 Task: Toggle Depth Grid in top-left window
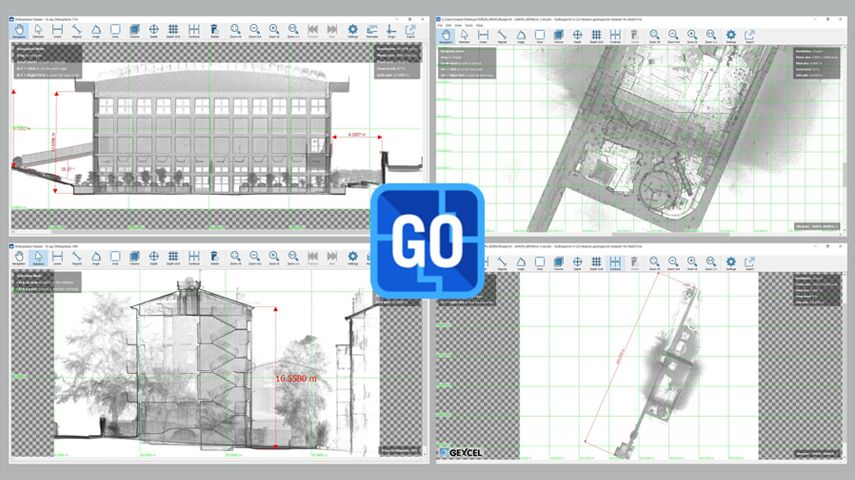(173, 31)
